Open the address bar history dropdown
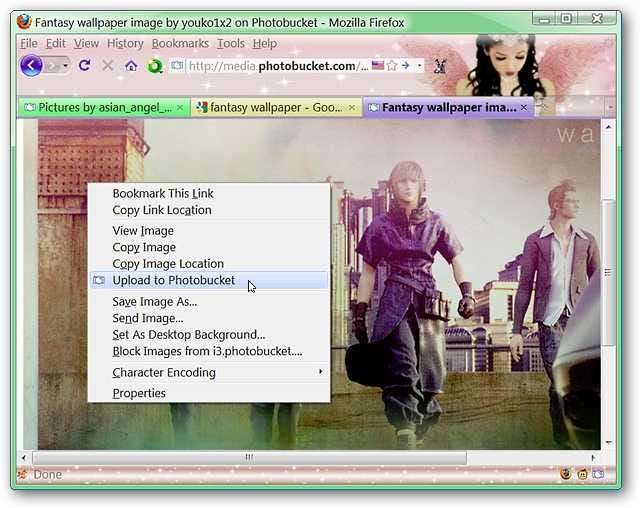Image resolution: width=640 pixels, height=508 pixels. (419, 65)
